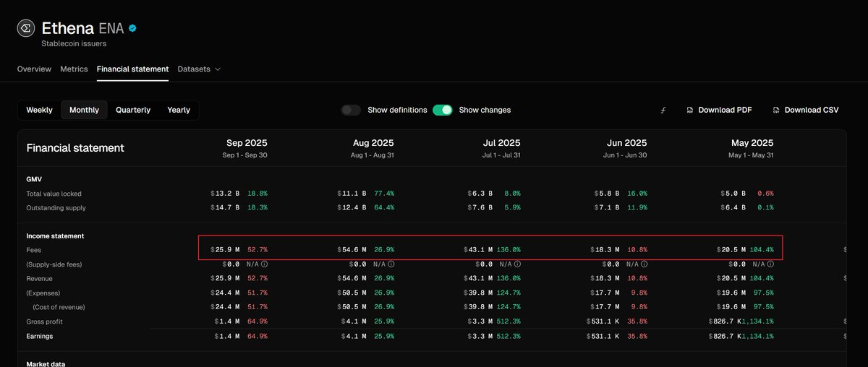Download the statement as PDF
Viewport: 868px width, 367px height.
[x=719, y=110]
